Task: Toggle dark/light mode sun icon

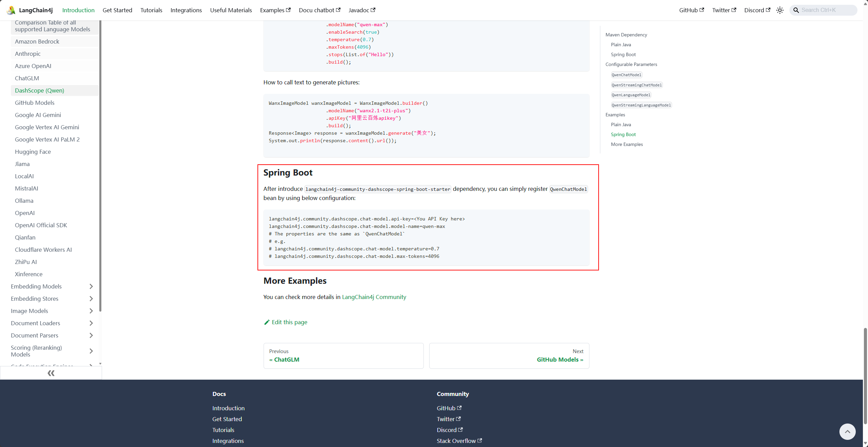Action: (x=780, y=10)
